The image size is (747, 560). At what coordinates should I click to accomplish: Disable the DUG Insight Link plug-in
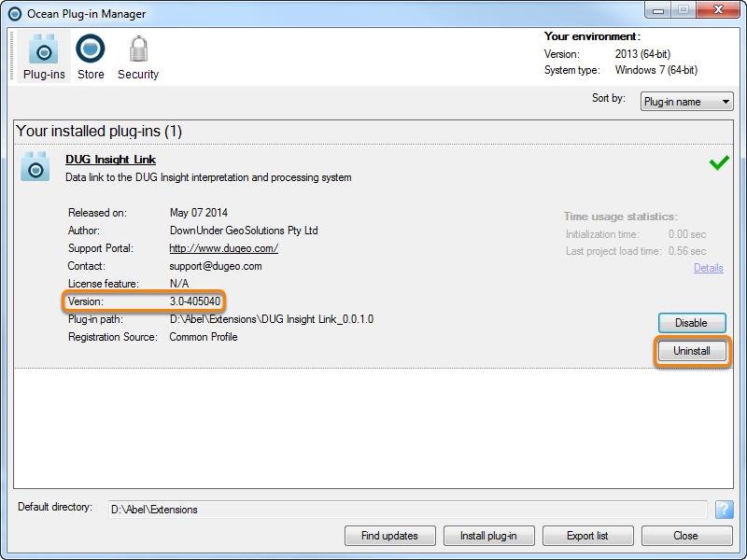pyautogui.click(x=692, y=323)
